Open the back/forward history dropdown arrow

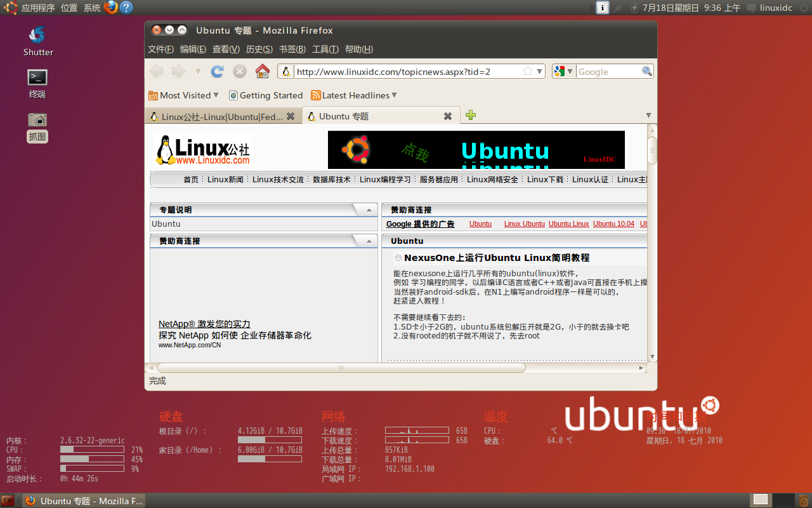198,72
